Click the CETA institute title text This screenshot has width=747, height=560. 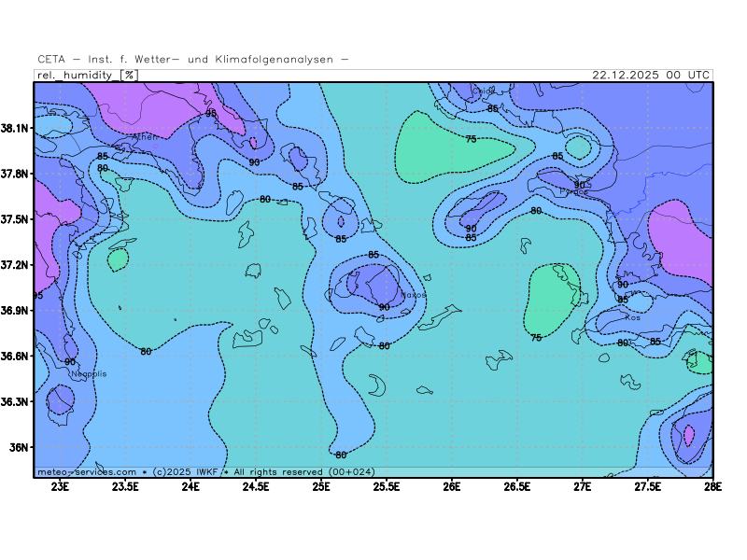tap(193, 60)
